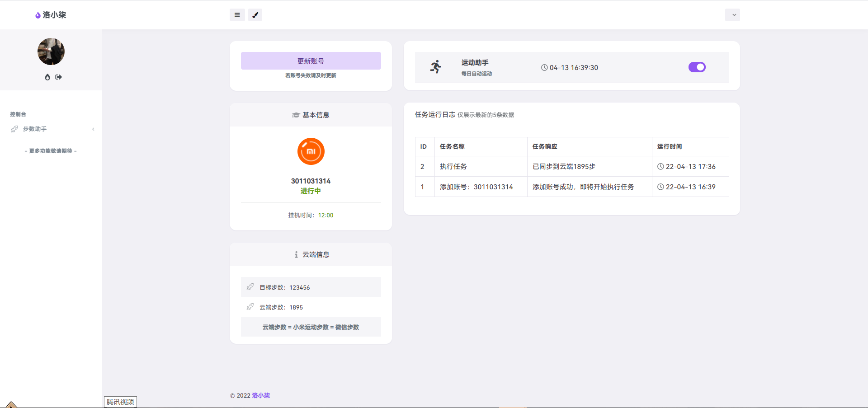Click the rocket icon beside 目标步数
This screenshot has width=868, height=408.
click(250, 287)
